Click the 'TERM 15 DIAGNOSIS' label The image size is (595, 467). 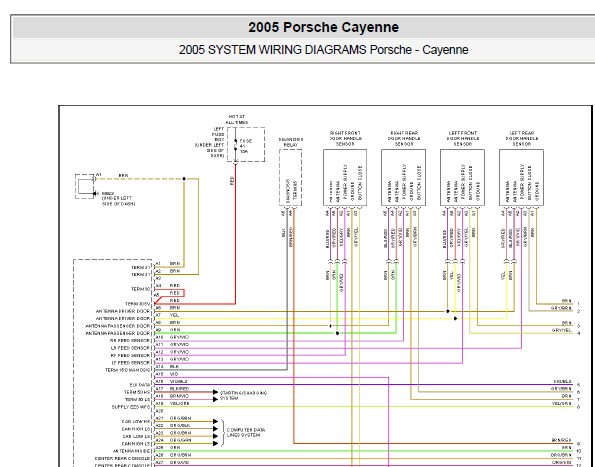(128, 370)
